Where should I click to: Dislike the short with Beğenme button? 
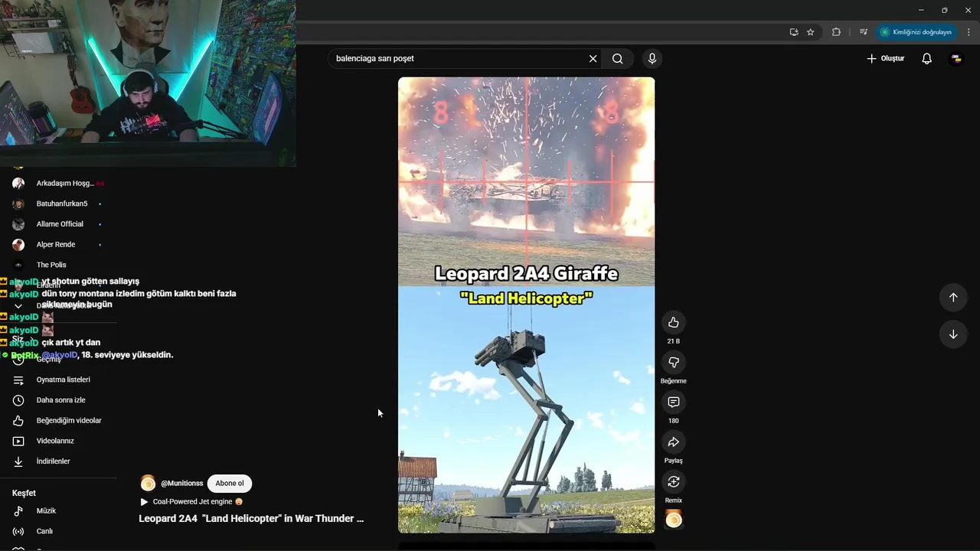click(674, 362)
